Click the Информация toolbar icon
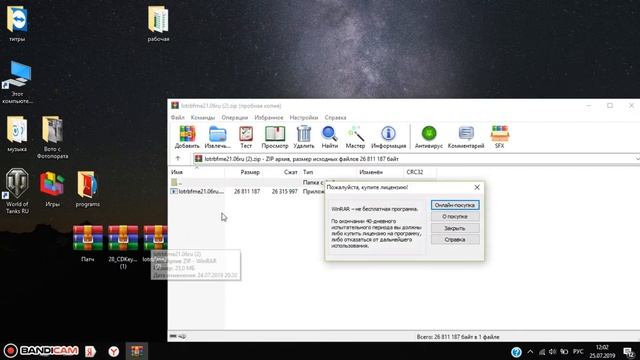This screenshot has height=360, width=640. (x=388, y=137)
